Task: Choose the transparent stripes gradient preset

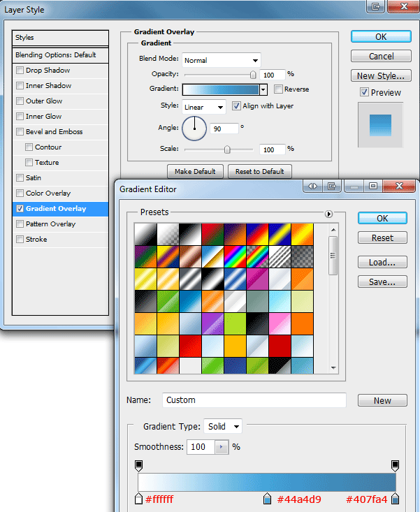Action: [x=280, y=256]
